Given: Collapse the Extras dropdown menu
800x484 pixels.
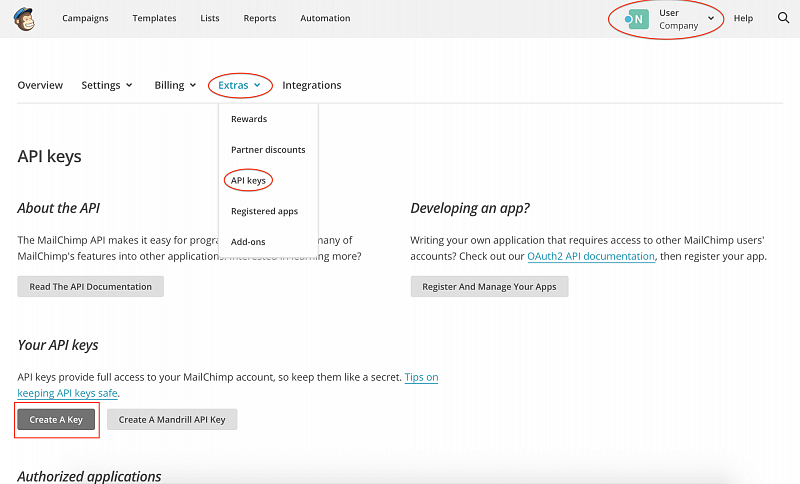Looking at the screenshot, I should [239, 85].
